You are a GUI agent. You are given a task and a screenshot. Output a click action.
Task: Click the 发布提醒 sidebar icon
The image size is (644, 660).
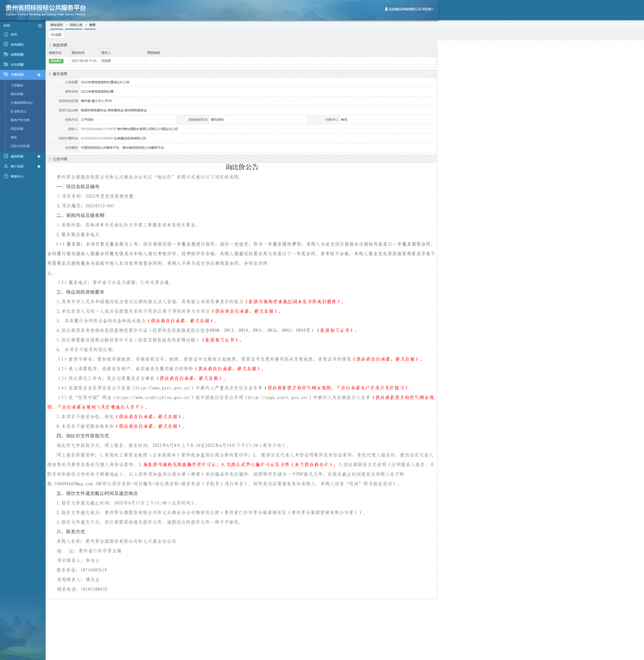click(x=6, y=64)
